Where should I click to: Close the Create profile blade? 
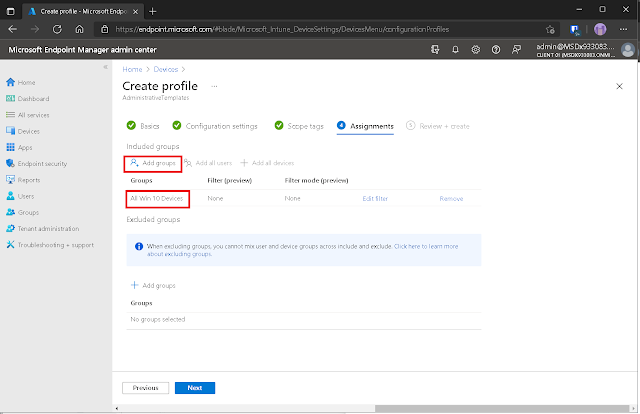click(619, 86)
